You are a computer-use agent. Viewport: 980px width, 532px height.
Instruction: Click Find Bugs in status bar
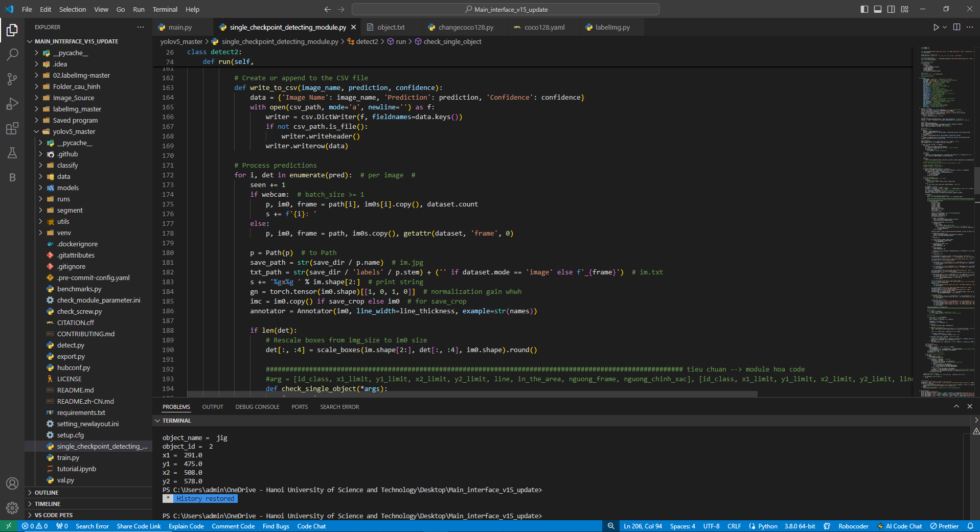click(276, 526)
